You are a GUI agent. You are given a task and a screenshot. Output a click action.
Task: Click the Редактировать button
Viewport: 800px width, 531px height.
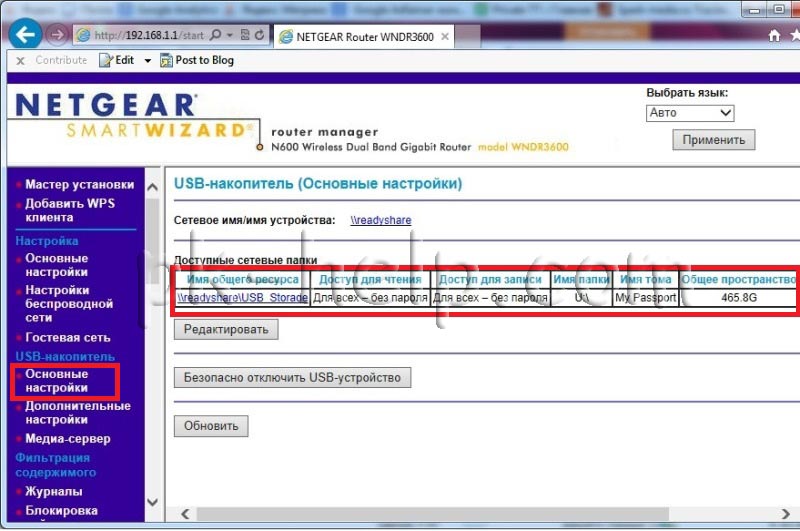coord(226,330)
